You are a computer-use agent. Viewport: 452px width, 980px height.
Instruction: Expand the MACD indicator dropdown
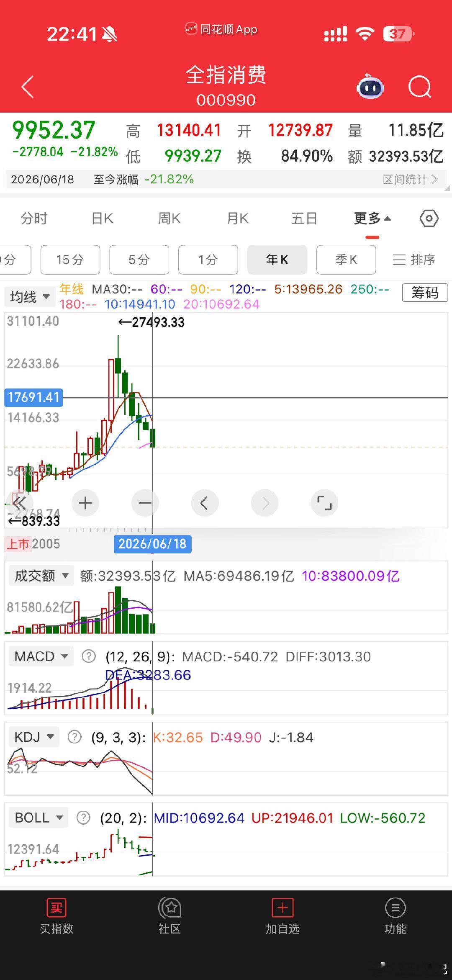pyautogui.click(x=41, y=656)
